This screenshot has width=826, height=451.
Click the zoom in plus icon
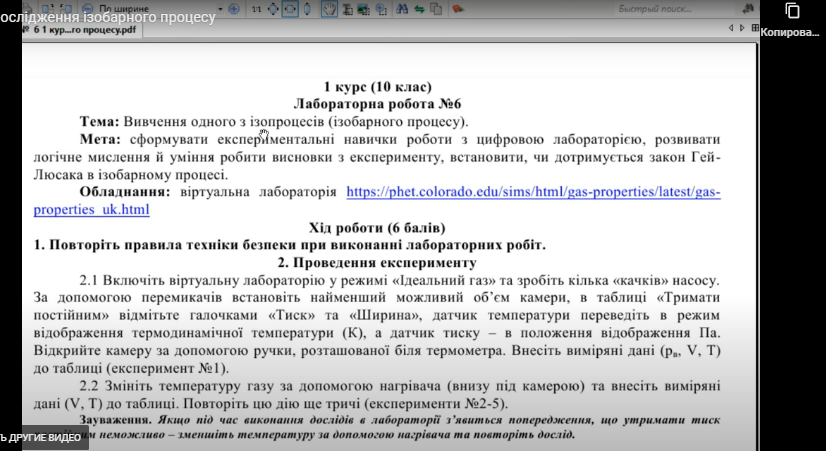233,8
